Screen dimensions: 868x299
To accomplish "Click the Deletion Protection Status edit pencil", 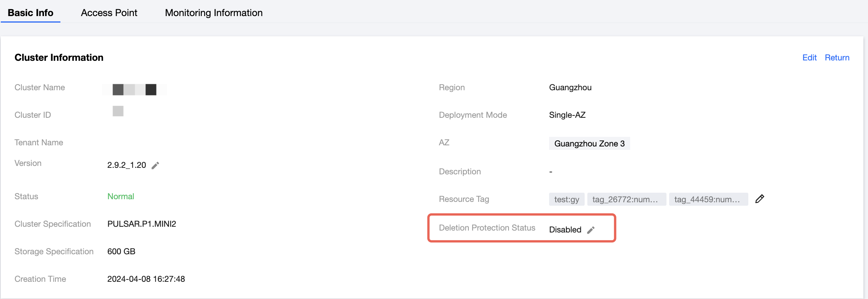I will point(591,230).
